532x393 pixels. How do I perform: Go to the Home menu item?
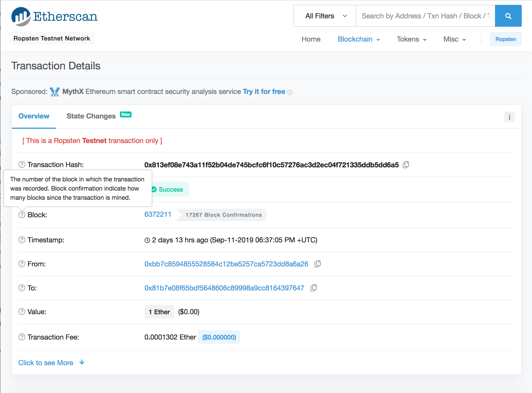[x=311, y=39]
